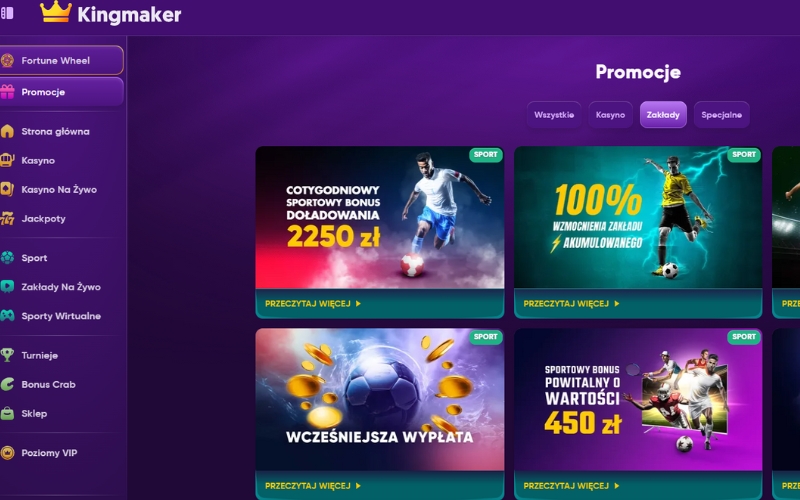The width and height of the screenshot is (800, 500).
Task: Open Zakłady Na Żywo menu item
Action: [61, 287]
